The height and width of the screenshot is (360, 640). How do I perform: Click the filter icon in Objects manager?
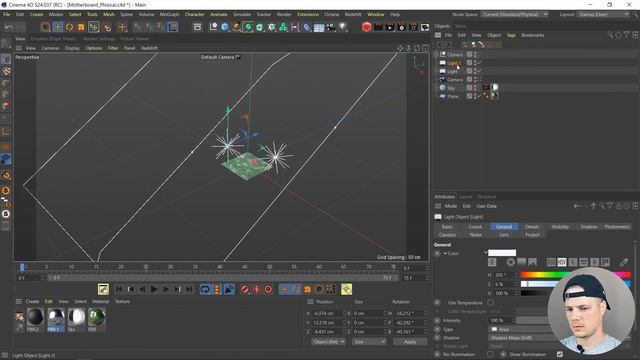(627, 35)
